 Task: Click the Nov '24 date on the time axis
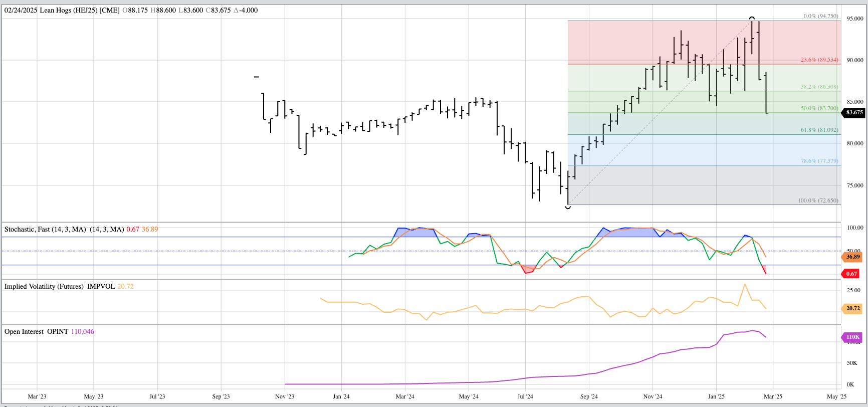tap(653, 396)
